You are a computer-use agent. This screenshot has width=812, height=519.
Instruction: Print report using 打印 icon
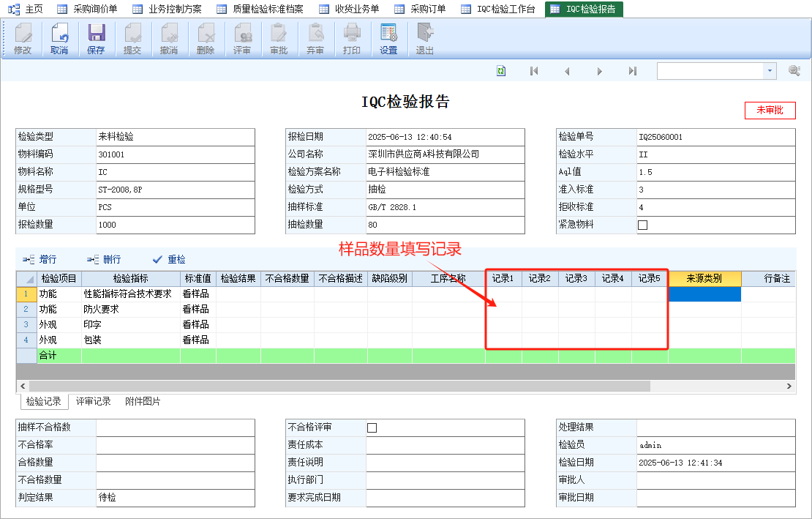tap(352, 39)
